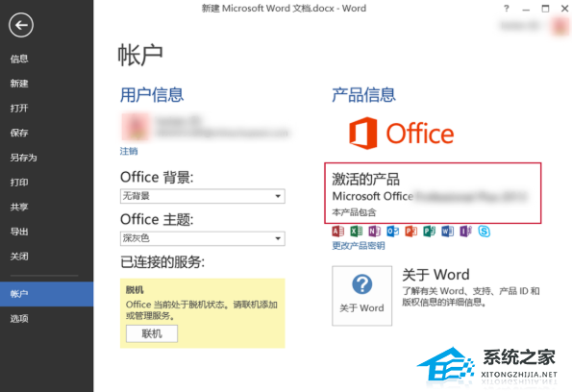Open the Office 背景 dropdown
572x392 pixels.
203,196
